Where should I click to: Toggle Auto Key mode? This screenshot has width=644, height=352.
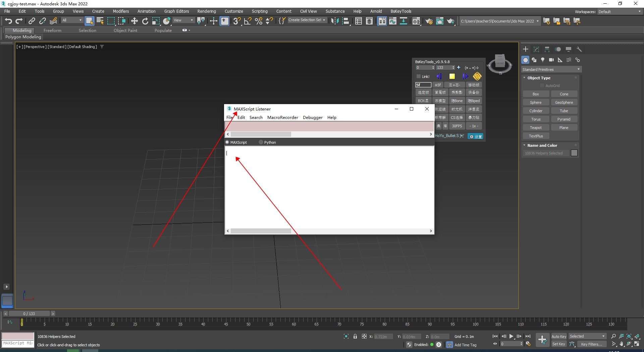(x=558, y=337)
